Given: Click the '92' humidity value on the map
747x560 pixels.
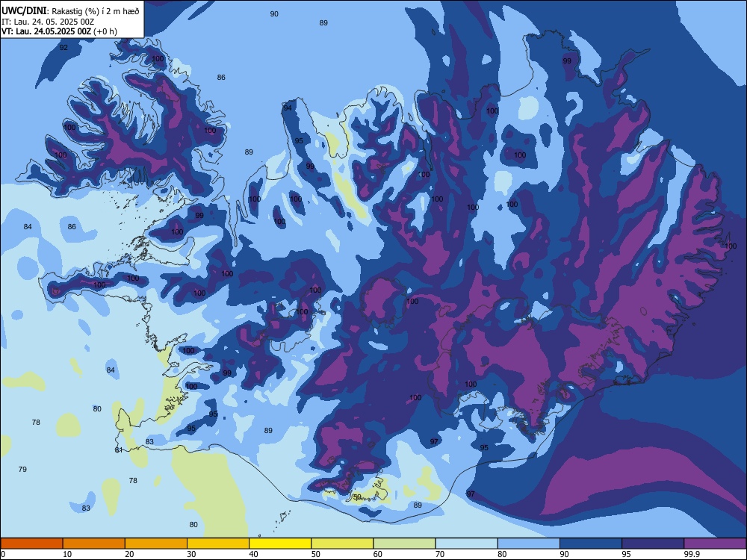Looking at the screenshot, I should point(63,48).
